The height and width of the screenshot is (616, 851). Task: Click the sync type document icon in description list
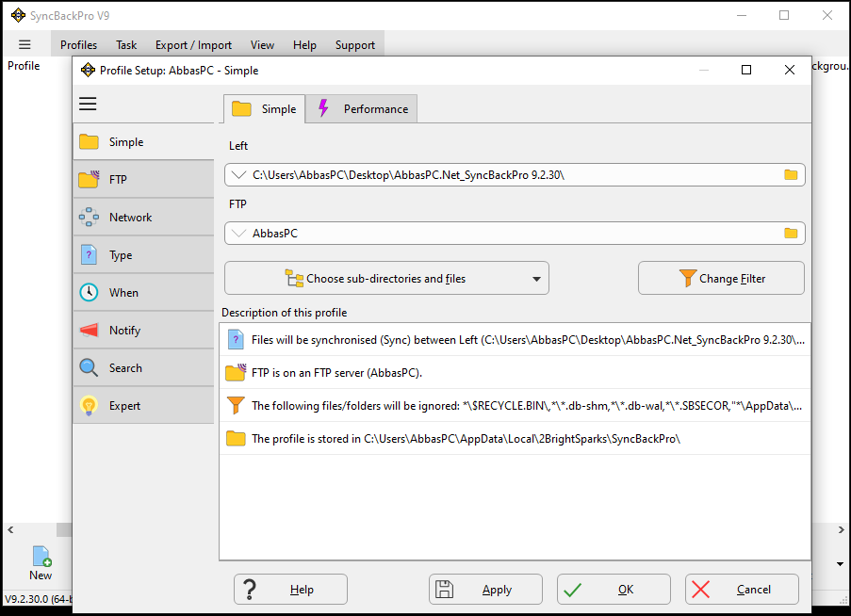tap(236, 340)
